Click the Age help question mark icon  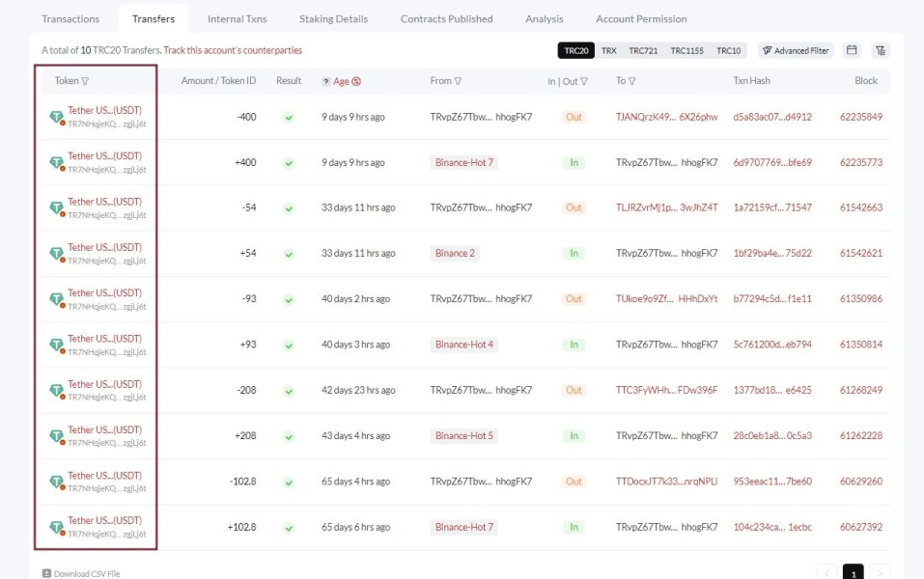(x=326, y=81)
